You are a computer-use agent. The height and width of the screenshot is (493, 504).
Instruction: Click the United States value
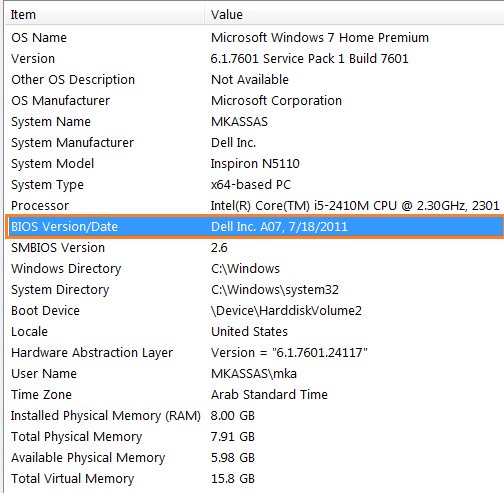[x=249, y=332]
